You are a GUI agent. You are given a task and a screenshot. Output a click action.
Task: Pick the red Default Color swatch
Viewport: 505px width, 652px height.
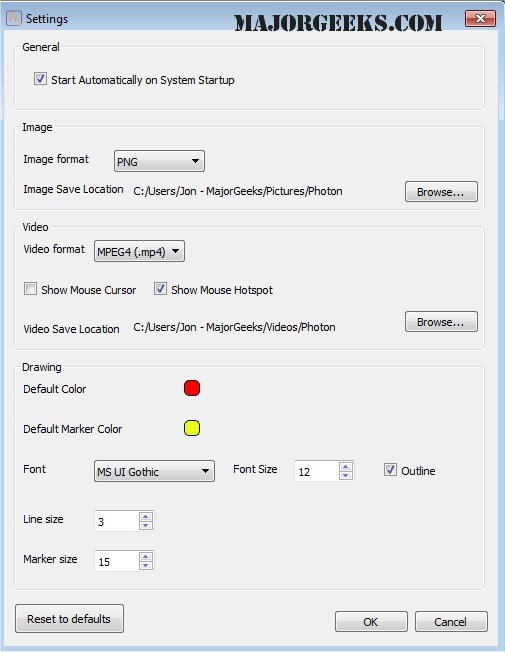(x=192, y=388)
